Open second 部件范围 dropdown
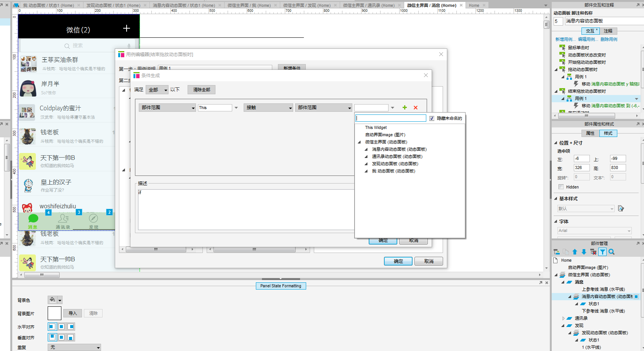Screen dimensions: 644x351 pyautogui.click(x=324, y=108)
